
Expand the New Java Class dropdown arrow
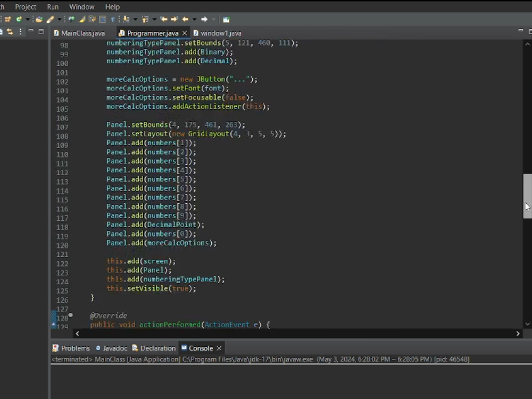click(27, 19)
